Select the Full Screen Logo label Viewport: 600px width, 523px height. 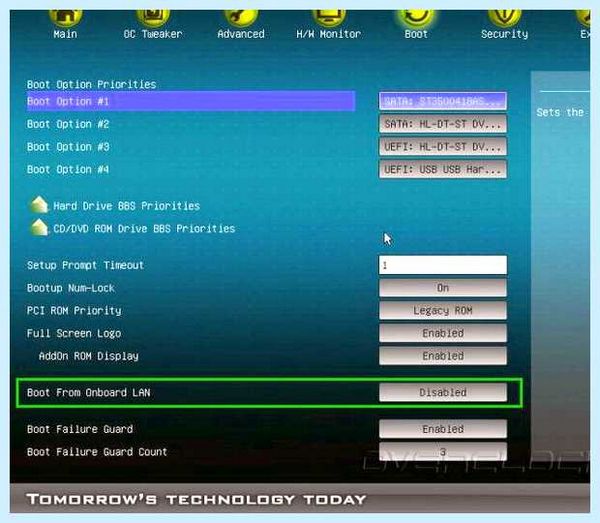pos(74,333)
